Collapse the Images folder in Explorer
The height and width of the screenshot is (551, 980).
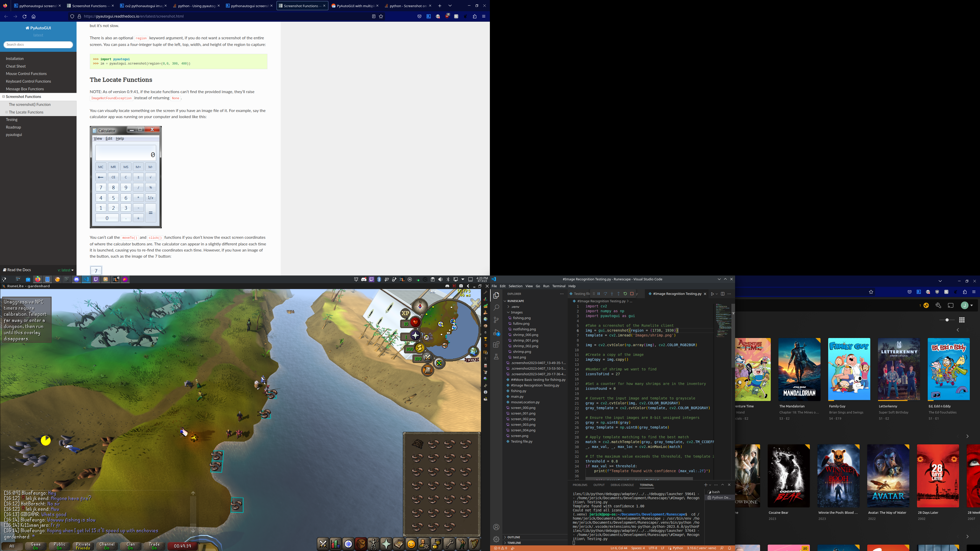tap(516, 312)
